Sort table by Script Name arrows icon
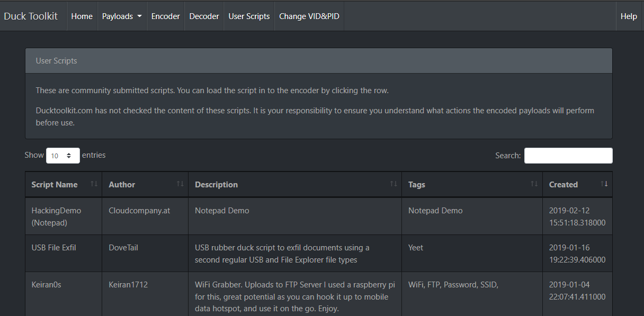Viewport: 644px width, 316px height. coord(94,184)
